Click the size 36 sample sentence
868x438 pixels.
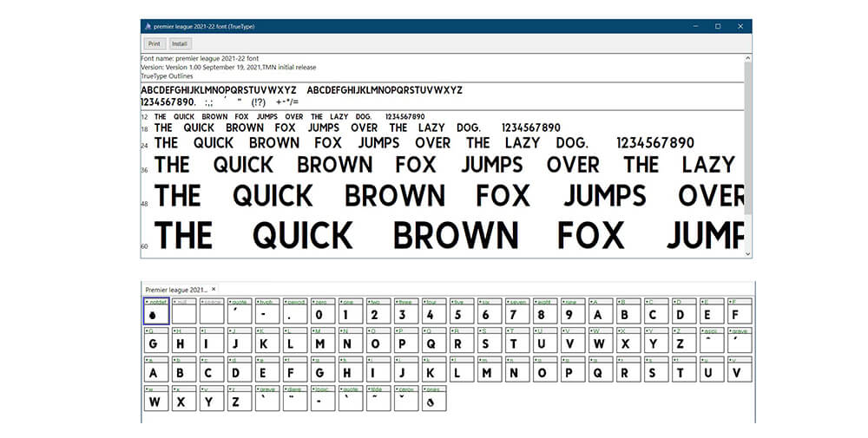pos(444,165)
